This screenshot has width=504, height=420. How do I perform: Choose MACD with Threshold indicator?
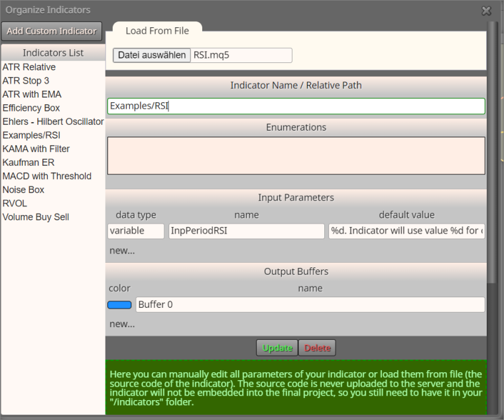tap(47, 176)
